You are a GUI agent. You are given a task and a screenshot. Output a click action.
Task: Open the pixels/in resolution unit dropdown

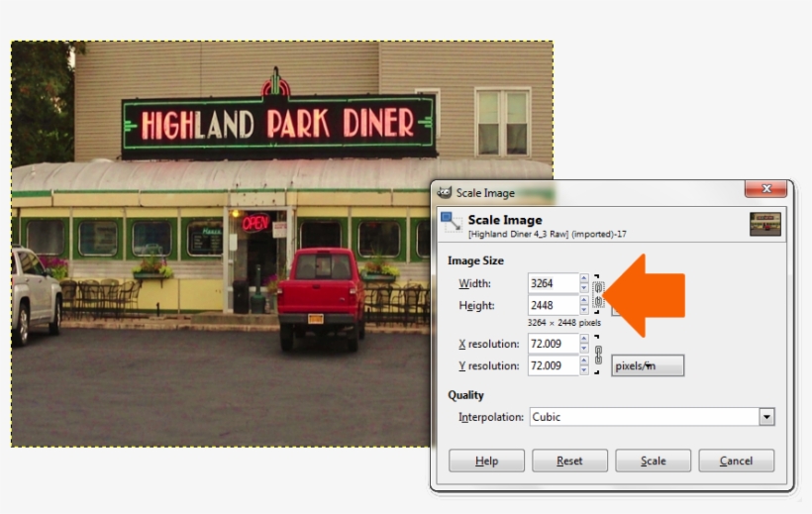pos(648,365)
